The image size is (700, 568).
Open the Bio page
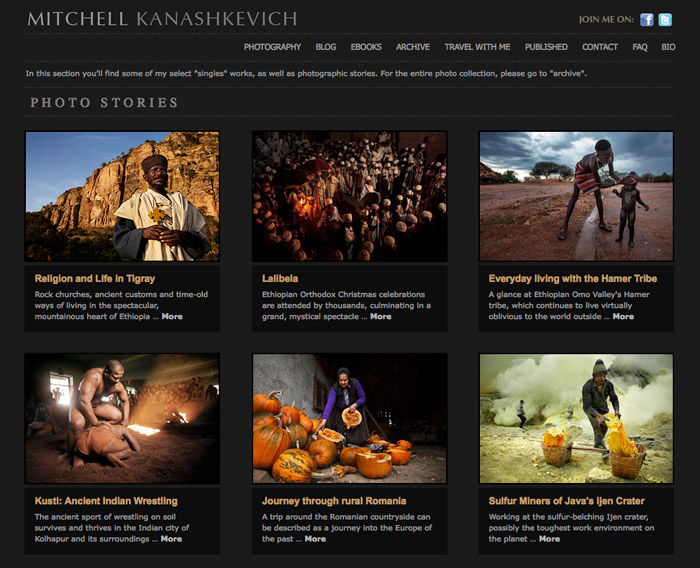click(x=668, y=47)
